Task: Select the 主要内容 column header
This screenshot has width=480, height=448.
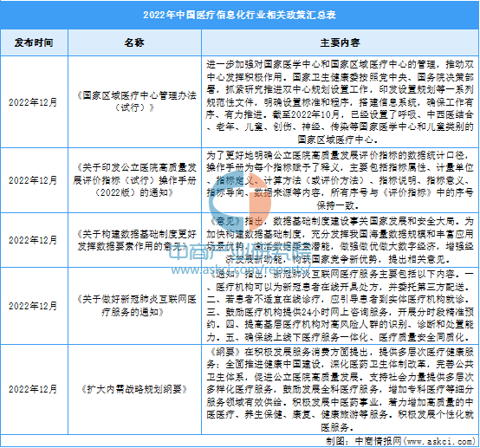Action: tap(340, 42)
